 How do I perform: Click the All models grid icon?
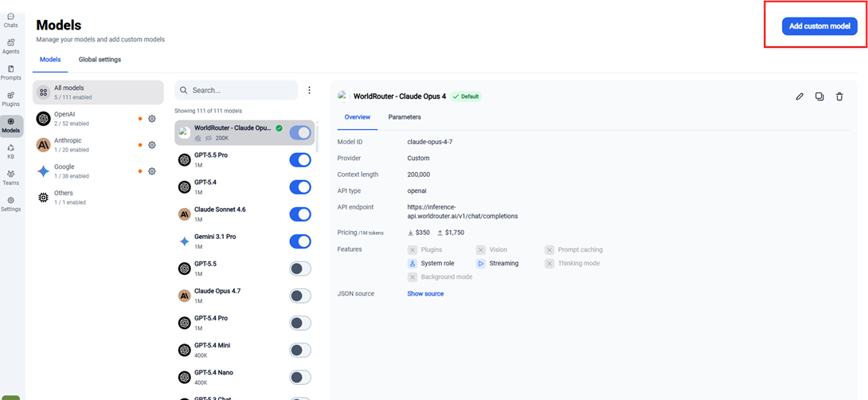[x=43, y=92]
